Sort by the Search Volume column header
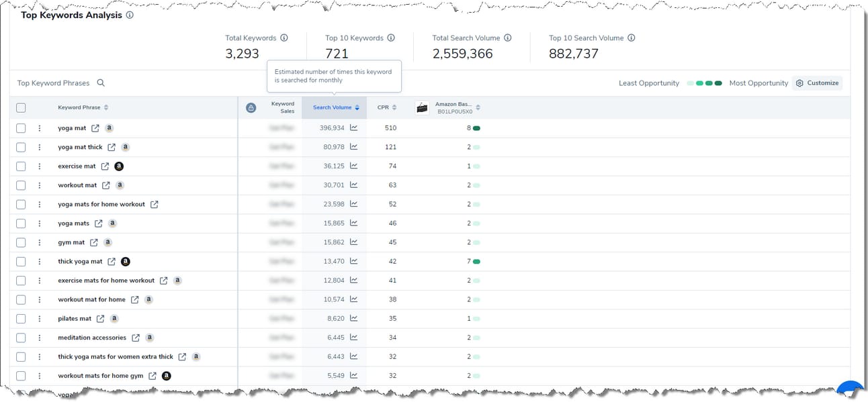Screen dimensions: 868x402 (336, 107)
